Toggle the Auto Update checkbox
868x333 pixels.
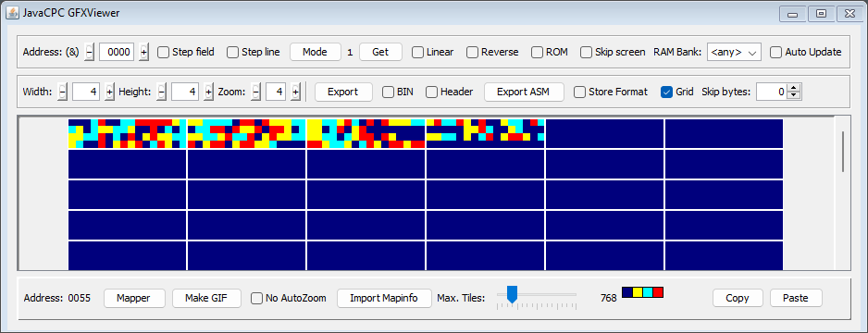(x=775, y=52)
